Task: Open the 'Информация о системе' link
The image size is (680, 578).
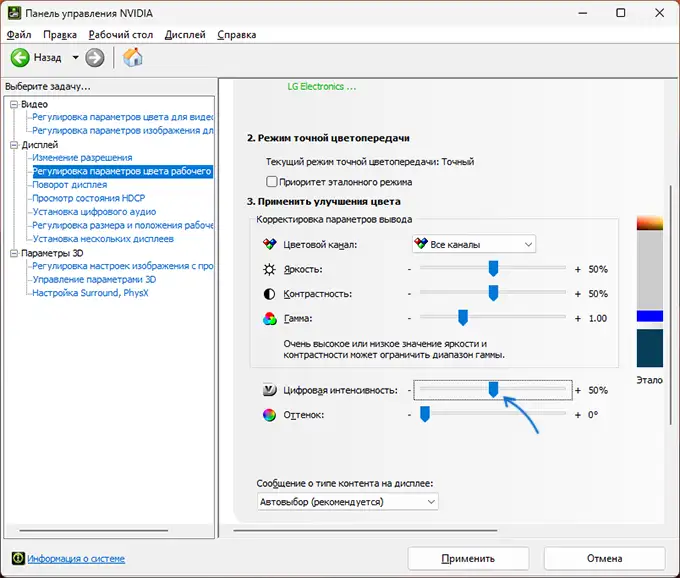Action: click(x=76, y=558)
